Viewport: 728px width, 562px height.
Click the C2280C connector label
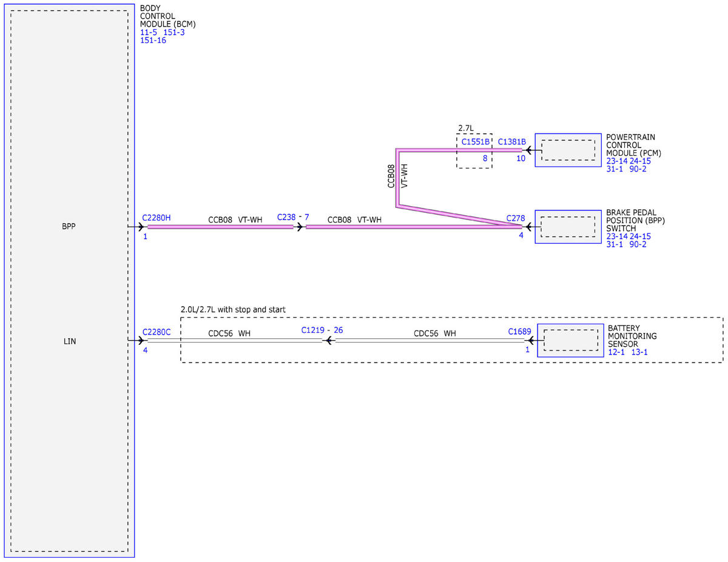click(157, 332)
